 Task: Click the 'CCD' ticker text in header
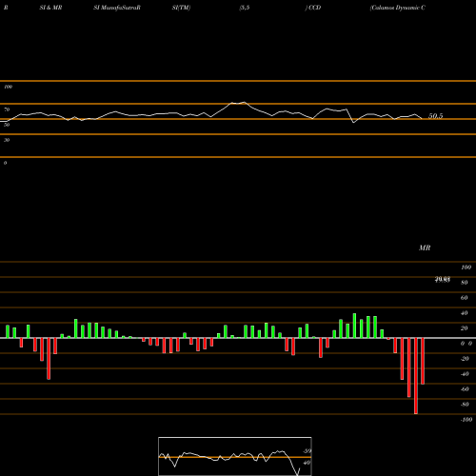314,8
